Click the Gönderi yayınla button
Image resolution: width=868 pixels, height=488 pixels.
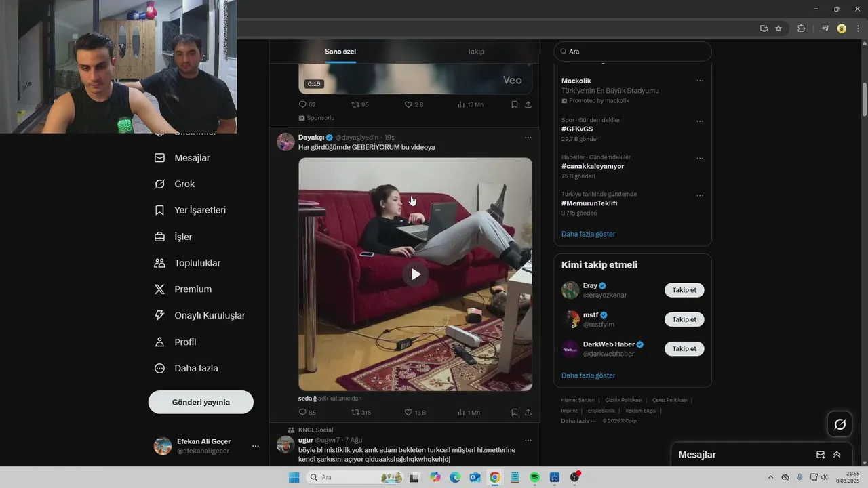[201, 402]
